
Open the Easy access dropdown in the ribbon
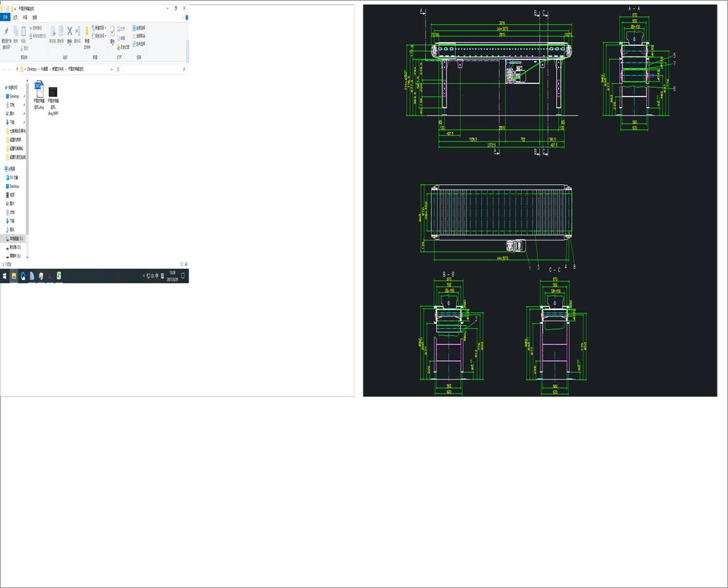(99, 36)
